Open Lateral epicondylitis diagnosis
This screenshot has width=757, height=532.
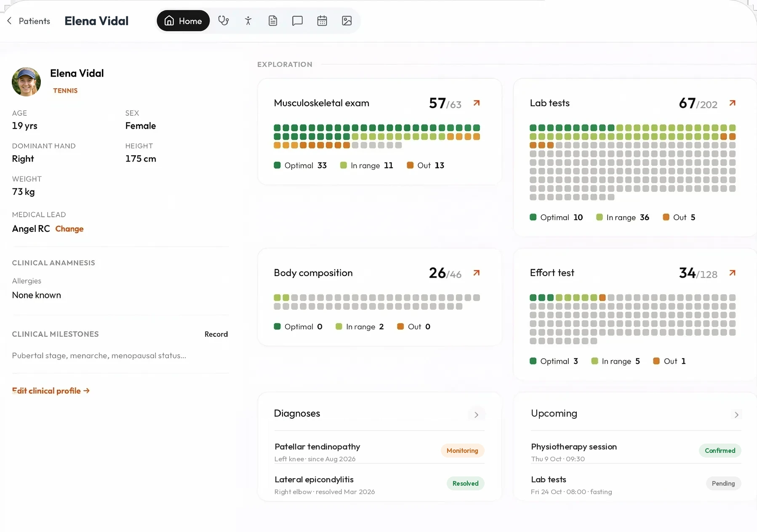tap(379, 485)
